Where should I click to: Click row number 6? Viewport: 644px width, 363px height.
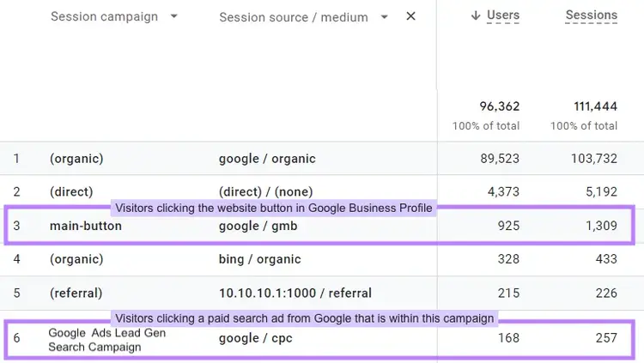pos(16,338)
